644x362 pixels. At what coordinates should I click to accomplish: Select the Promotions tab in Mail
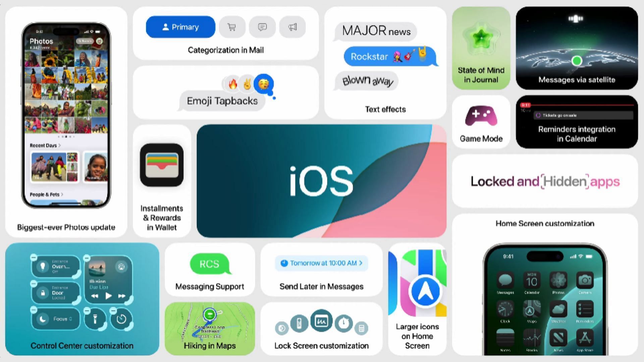292,27
